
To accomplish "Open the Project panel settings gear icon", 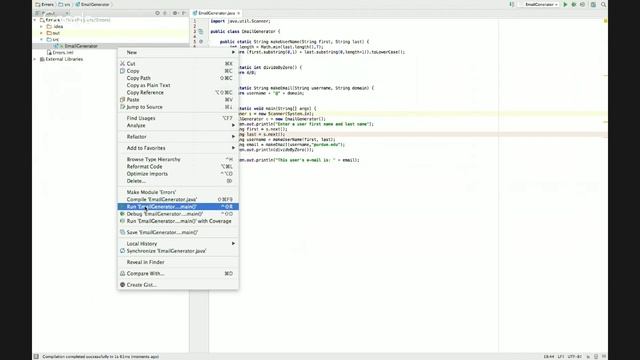I will pyautogui.click(x=175, y=13).
